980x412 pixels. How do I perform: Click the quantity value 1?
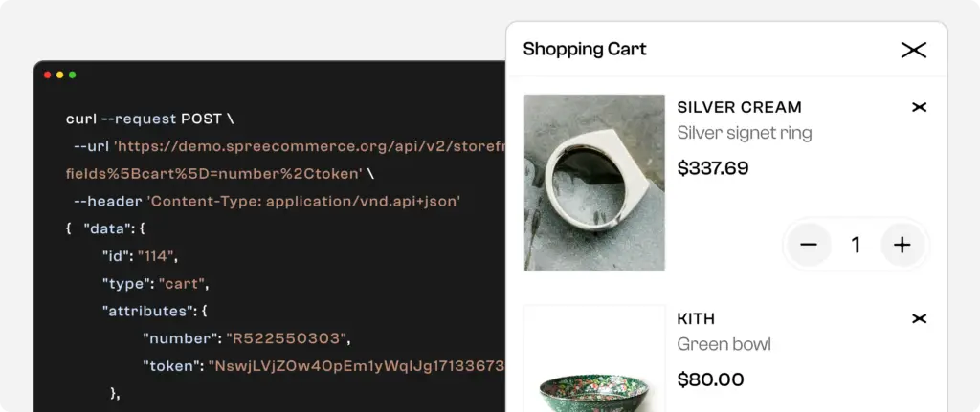click(x=856, y=246)
